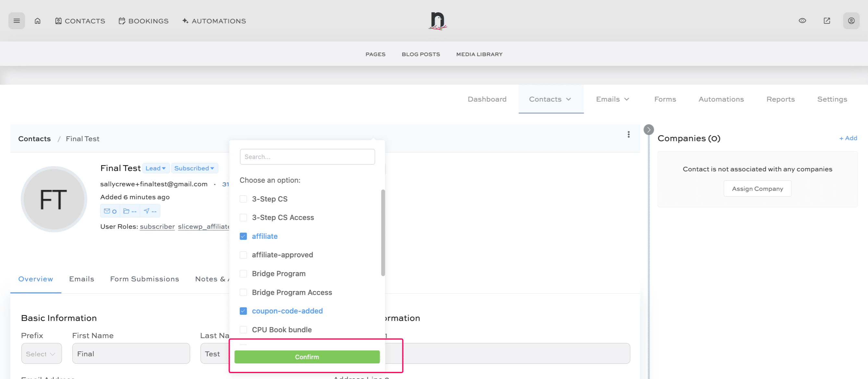Collapse sidebar with arrow circle icon

[x=648, y=130]
